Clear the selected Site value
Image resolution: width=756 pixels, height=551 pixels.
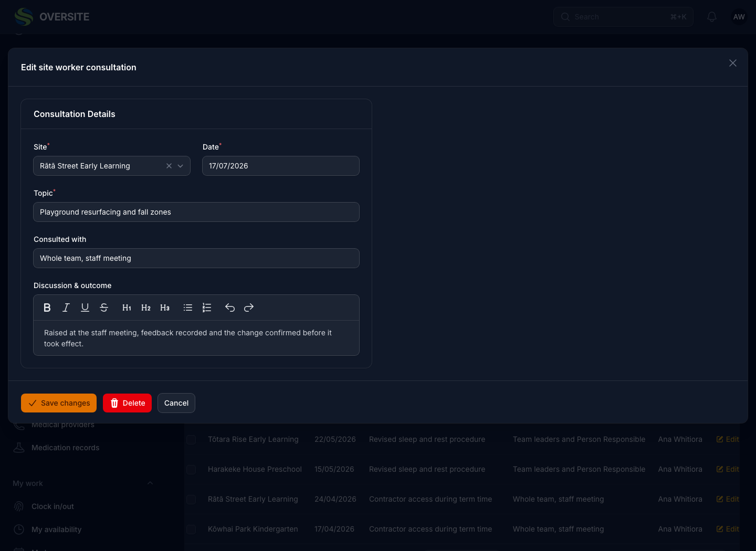pos(169,166)
